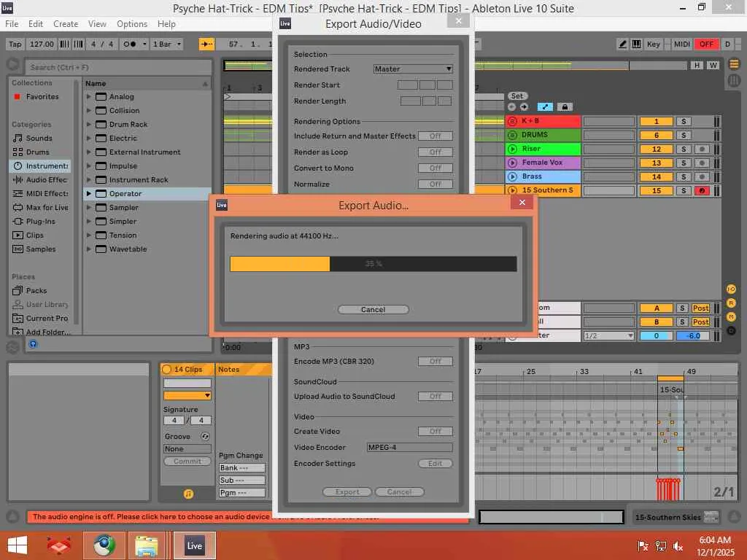Expand the Analog instrument folder
The height and width of the screenshot is (560, 747).
88,97
